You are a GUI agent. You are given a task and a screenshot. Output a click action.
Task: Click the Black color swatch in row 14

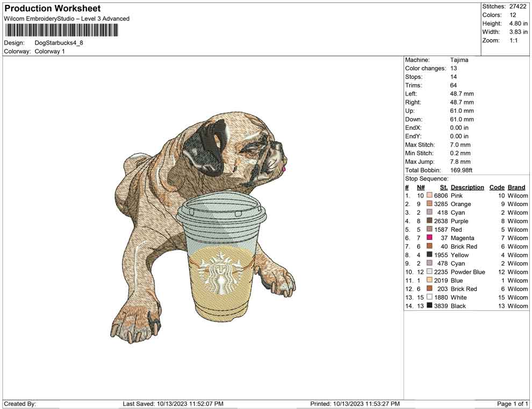tap(429, 305)
